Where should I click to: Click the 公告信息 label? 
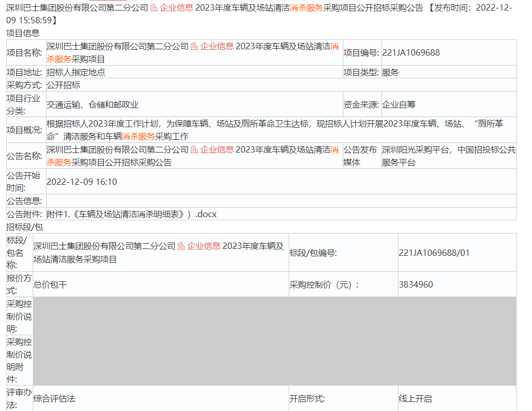[x=24, y=201]
